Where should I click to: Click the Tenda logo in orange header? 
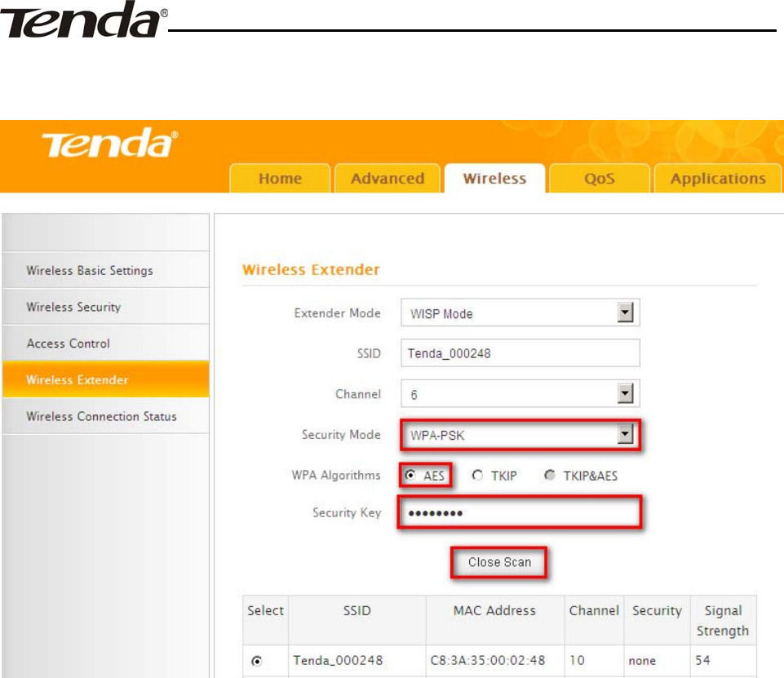pyautogui.click(x=109, y=143)
